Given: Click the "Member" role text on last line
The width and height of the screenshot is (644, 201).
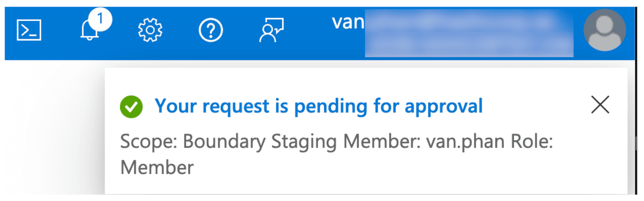Looking at the screenshot, I should 157,167.
